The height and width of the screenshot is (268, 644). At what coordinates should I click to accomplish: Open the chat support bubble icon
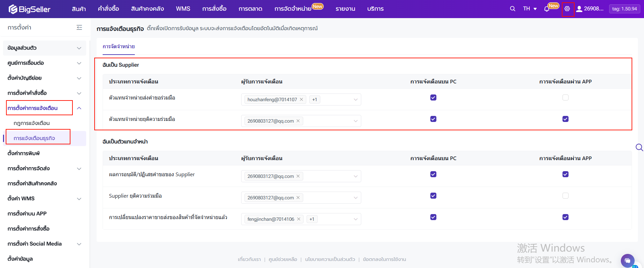pos(628,260)
